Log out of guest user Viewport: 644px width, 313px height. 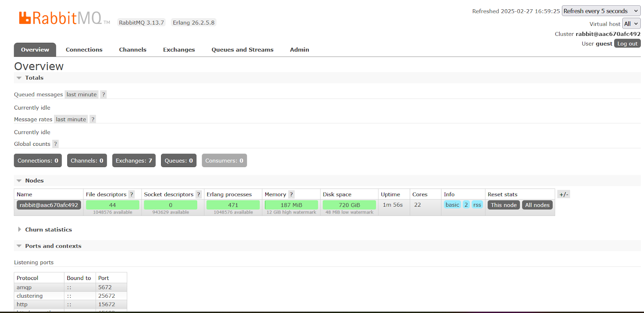click(627, 44)
